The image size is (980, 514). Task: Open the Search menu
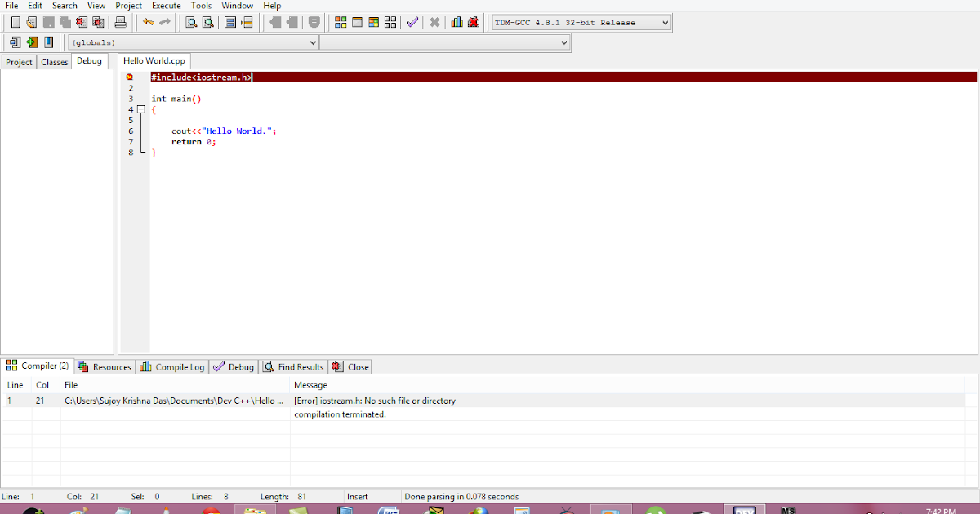point(65,6)
